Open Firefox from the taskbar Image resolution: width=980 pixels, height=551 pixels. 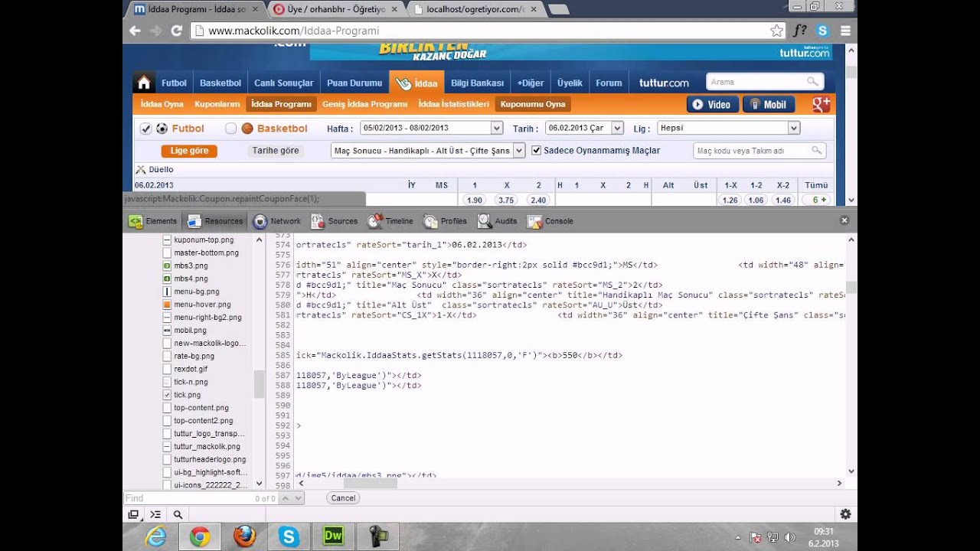(244, 537)
